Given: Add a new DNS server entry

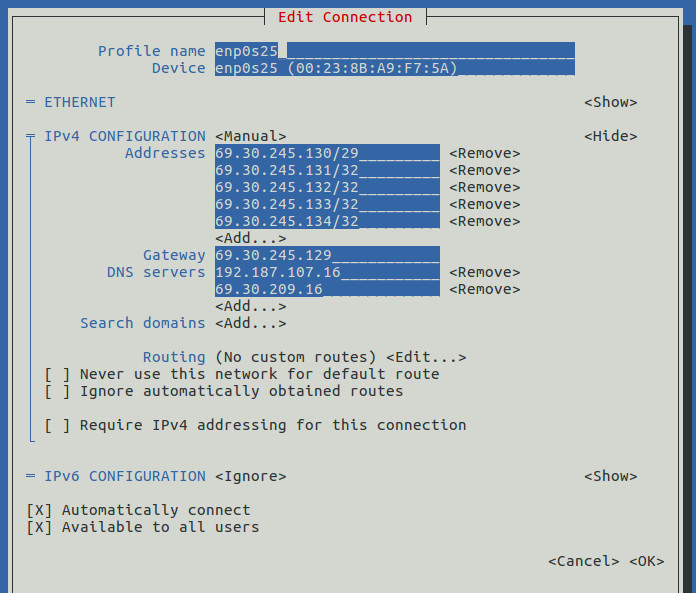Looking at the screenshot, I should point(251,306).
